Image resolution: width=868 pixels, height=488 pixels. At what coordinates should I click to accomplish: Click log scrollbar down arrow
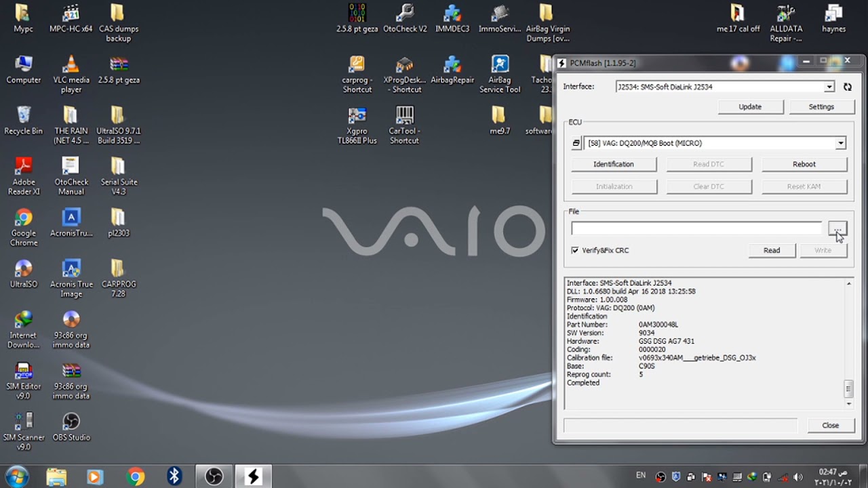[x=848, y=403]
